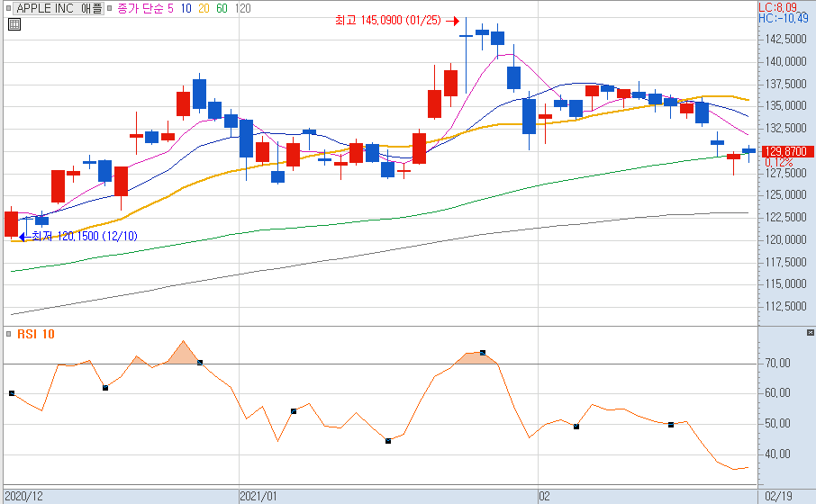Click the RSI 10 indicator title
The height and width of the screenshot is (504, 816).
(x=36, y=334)
